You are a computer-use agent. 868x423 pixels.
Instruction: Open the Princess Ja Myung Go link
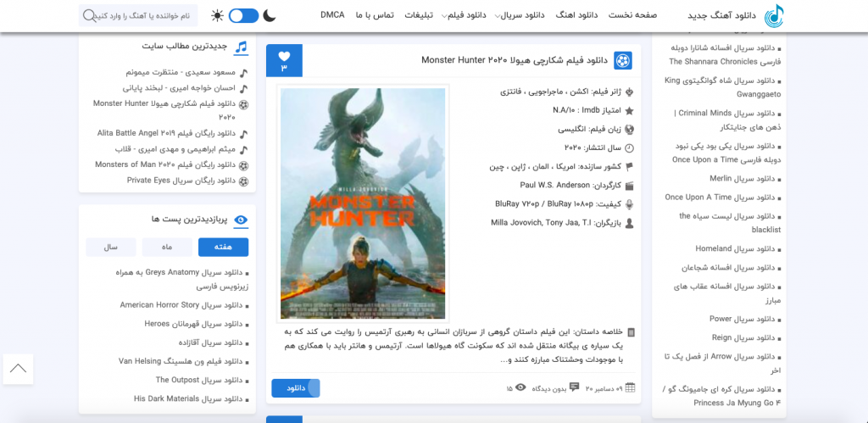(x=722, y=396)
